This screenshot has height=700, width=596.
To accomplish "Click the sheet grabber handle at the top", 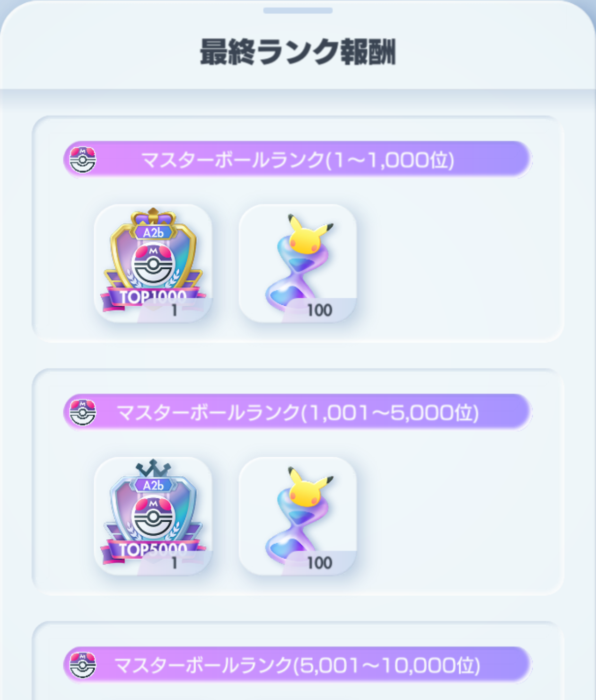I will (298, 10).
